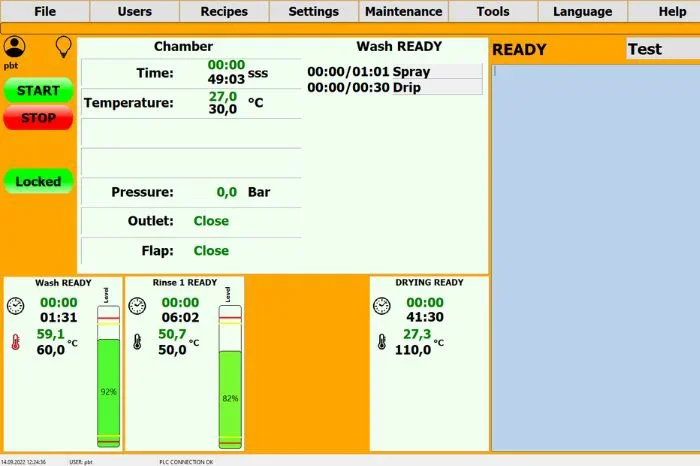Click the clock icon in DRYING panel
The width and height of the screenshot is (700, 466).
[x=382, y=306]
